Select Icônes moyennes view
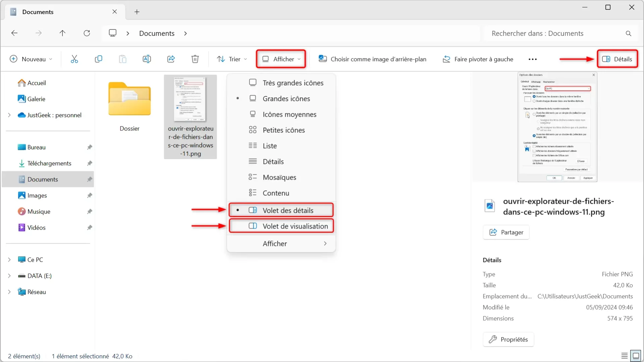 point(281,114)
